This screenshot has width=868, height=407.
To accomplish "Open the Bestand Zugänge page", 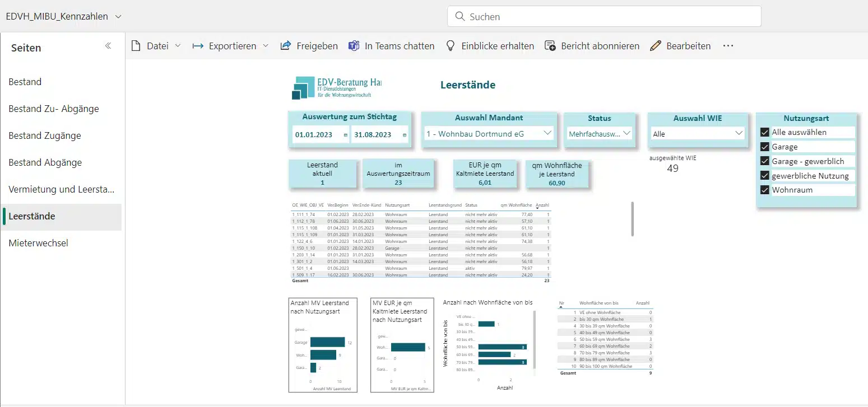I will click(x=45, y=135).
